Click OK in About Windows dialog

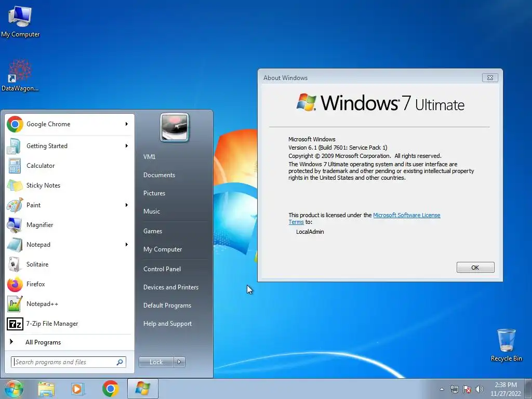point(475,268)
